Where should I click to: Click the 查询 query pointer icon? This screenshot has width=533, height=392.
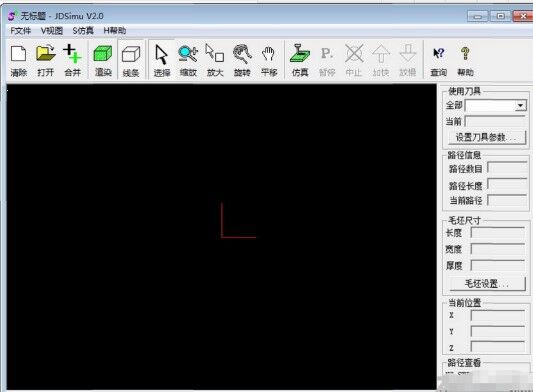click(438, 60)
